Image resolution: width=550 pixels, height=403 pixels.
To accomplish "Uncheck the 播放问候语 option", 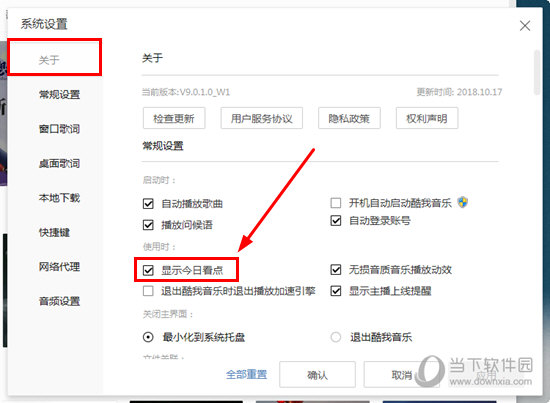I will point(148,224).
